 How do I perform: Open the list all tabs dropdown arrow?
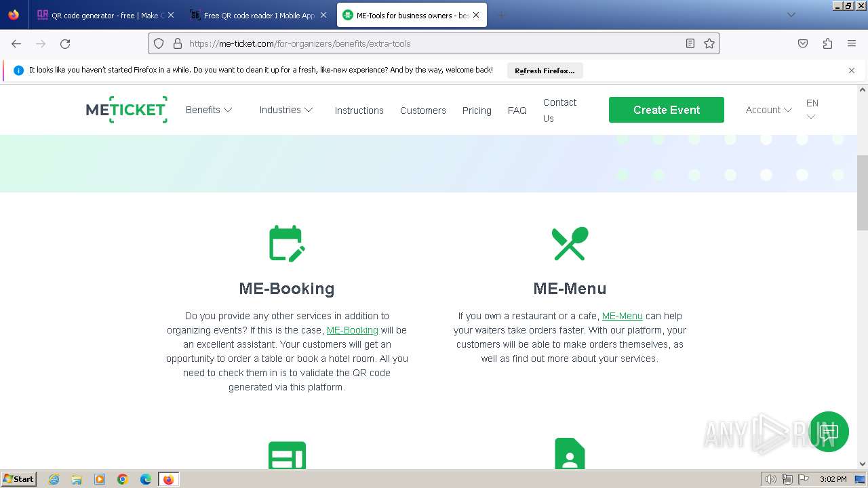pyautogui.click(x=791, y=15)
